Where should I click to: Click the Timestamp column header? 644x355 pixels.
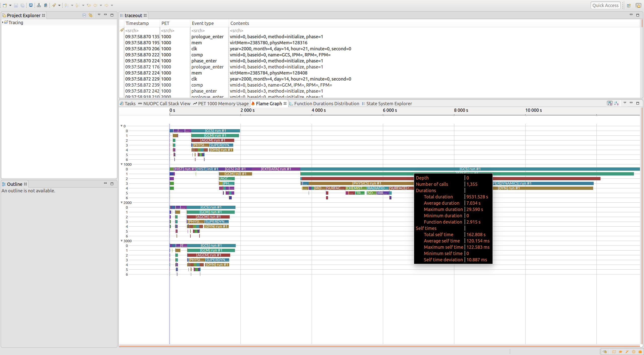point(142,23)
